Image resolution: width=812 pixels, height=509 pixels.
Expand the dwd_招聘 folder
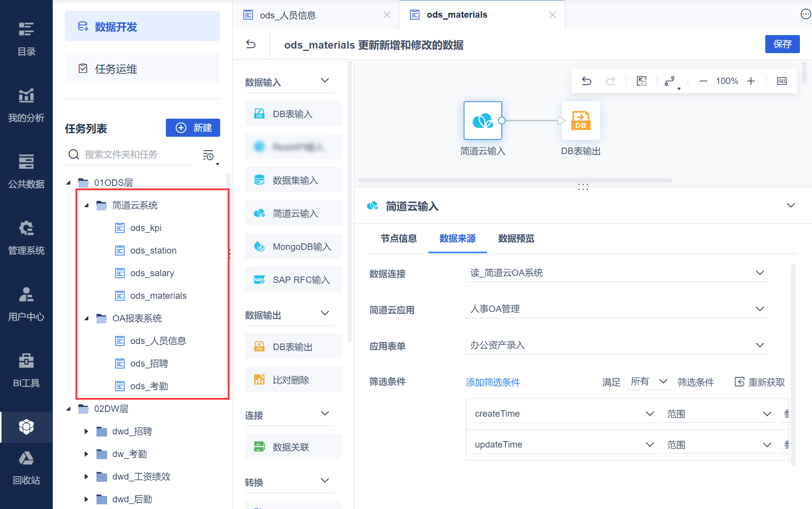[86, 431]
